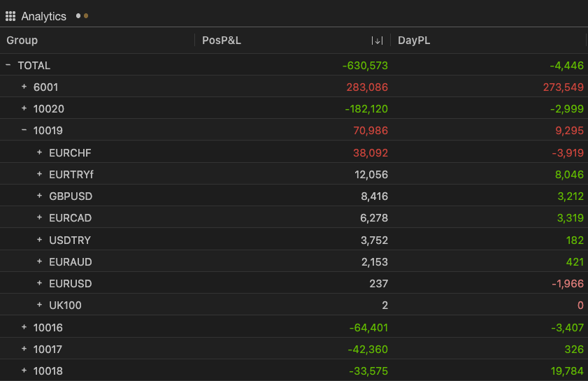Collapse the TOTAL group row
Screen dimensions: 588x381
8,65
